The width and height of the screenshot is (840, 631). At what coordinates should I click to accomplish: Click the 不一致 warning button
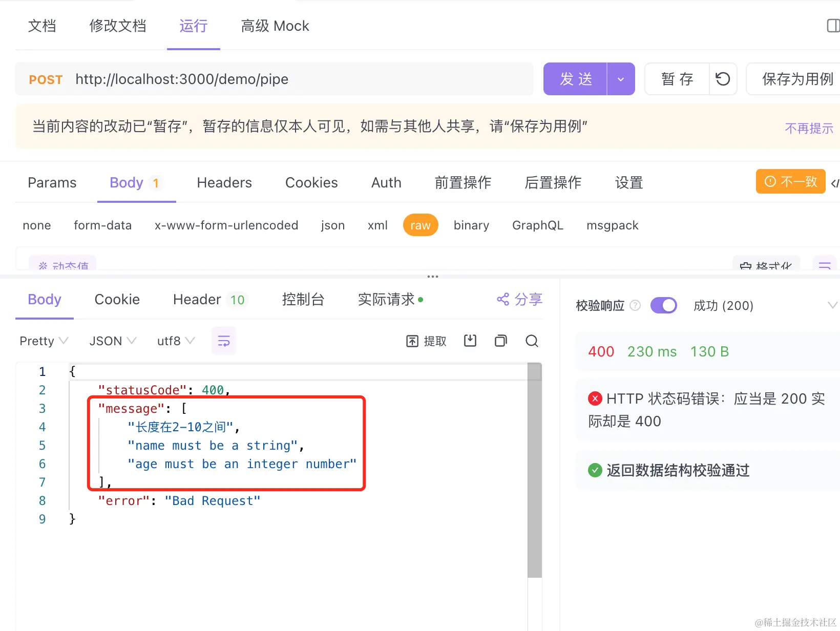791,181
